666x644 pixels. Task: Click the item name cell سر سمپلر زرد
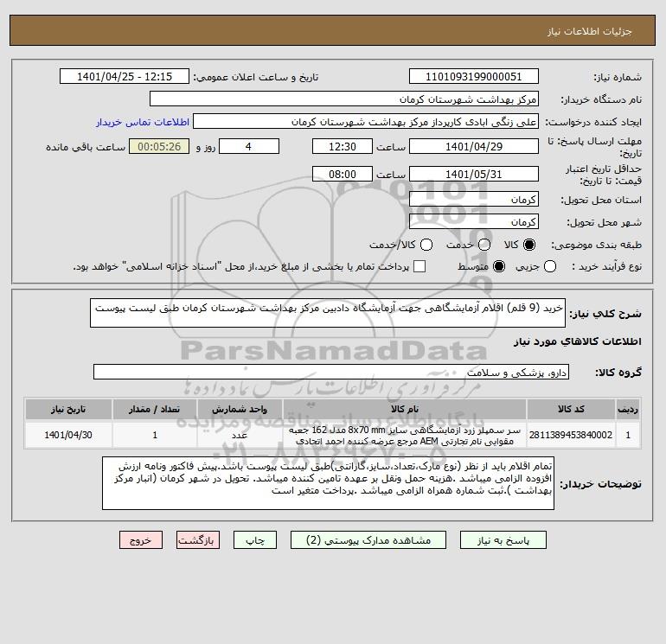405,435
